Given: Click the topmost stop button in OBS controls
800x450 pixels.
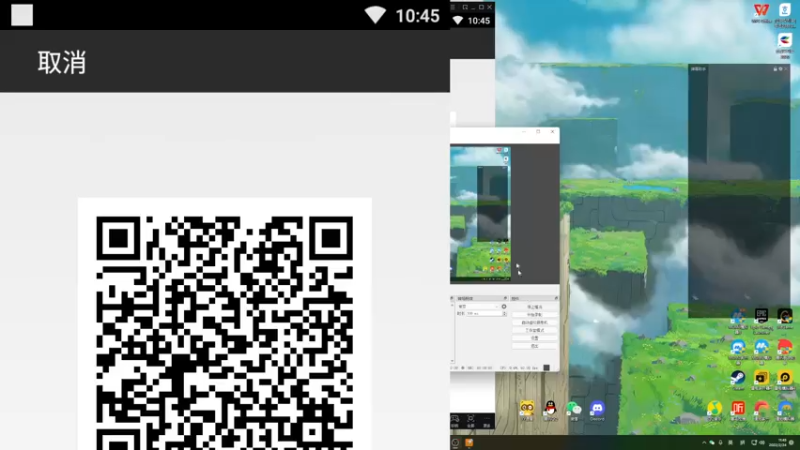Looking at the screenshot, I should click(534, 307).
